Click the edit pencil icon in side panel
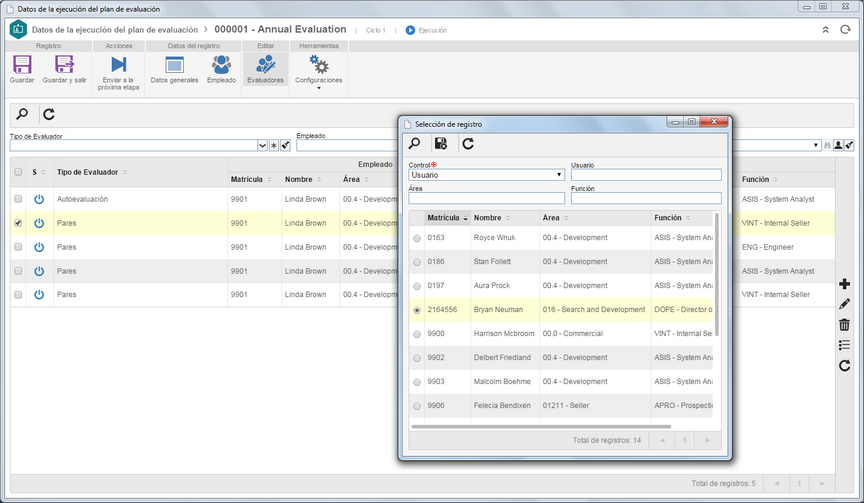The height and width of the screenshot is (503, 864). click(844, 304)
